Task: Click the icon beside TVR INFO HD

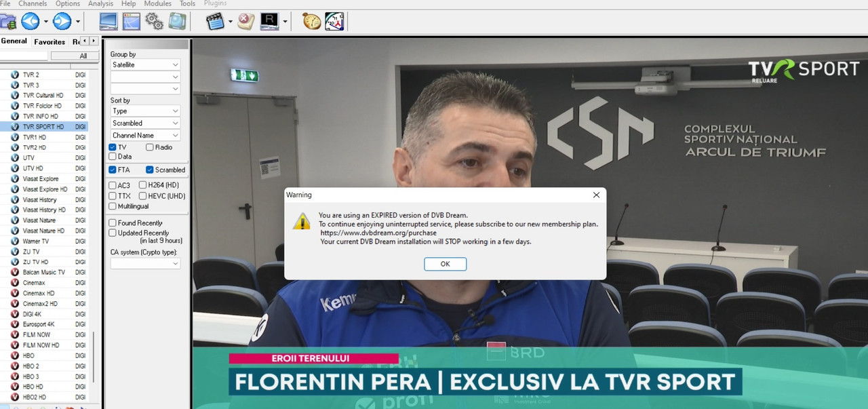Action: pos(15,116)
